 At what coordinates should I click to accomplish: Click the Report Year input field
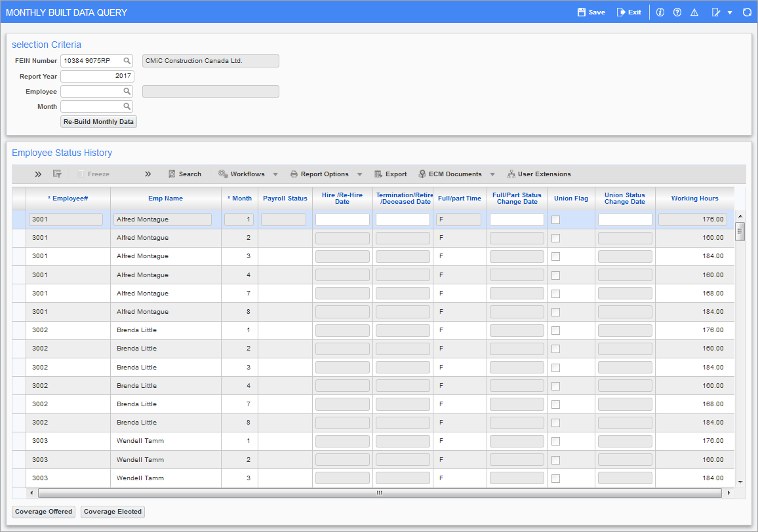[x=97, y=76]
